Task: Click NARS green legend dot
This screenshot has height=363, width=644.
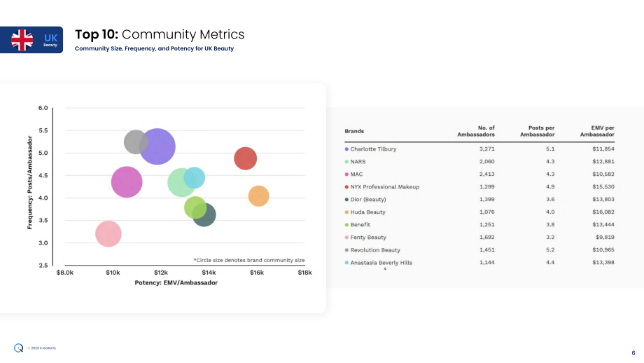Action: click(x=346, y=162)
